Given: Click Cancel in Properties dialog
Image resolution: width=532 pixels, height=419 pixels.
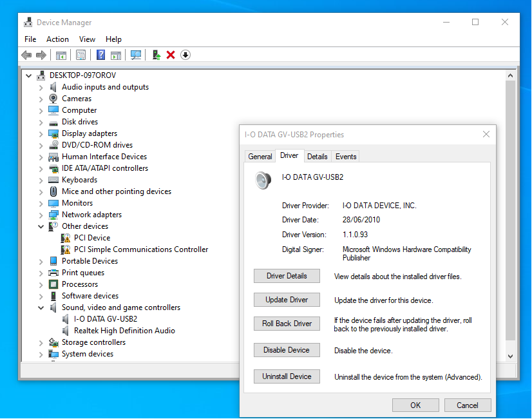Looking at the screenshot, I should click(467, 405).
